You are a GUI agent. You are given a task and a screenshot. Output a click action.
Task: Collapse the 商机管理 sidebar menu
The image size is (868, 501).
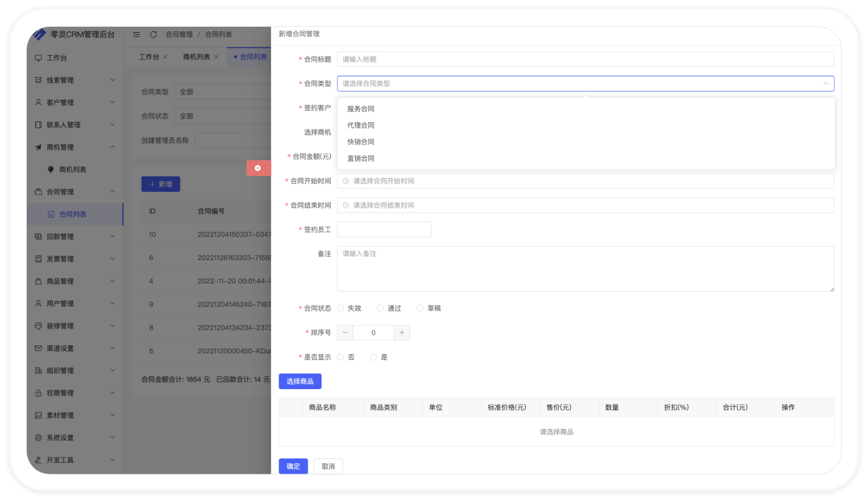pos(113,147)
